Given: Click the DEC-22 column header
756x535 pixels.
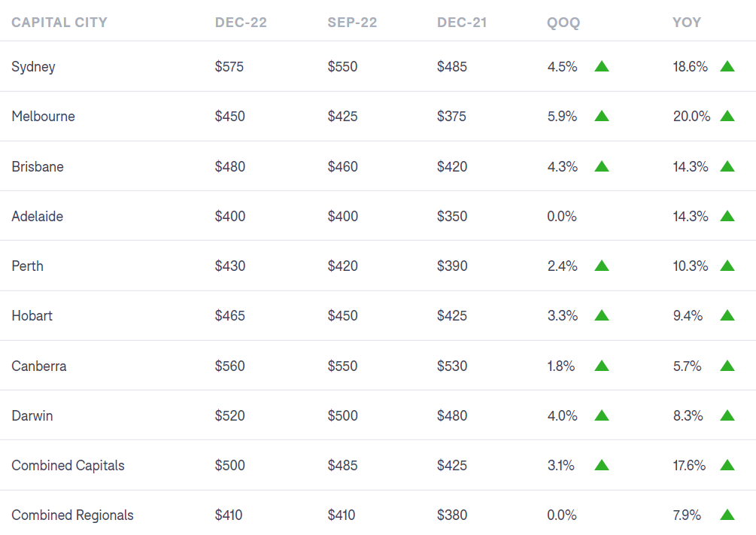Looking at the screenshot, I should (x=241, y=23).
